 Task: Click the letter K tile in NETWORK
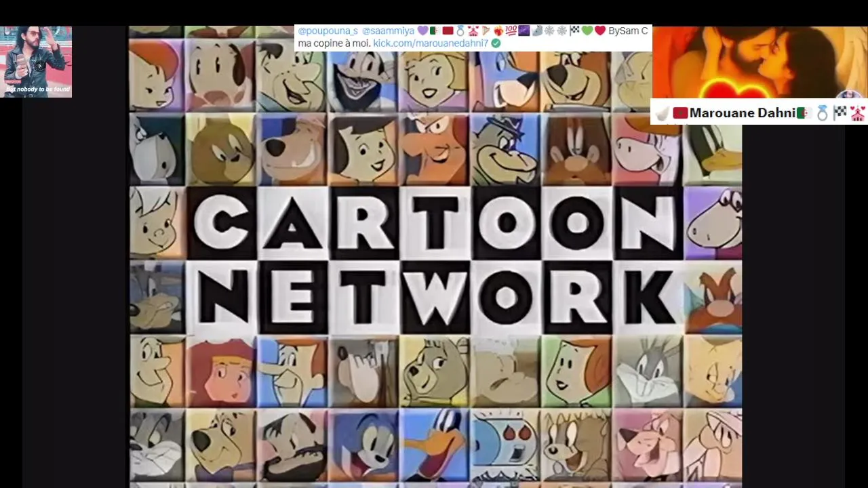coord(648,297)
